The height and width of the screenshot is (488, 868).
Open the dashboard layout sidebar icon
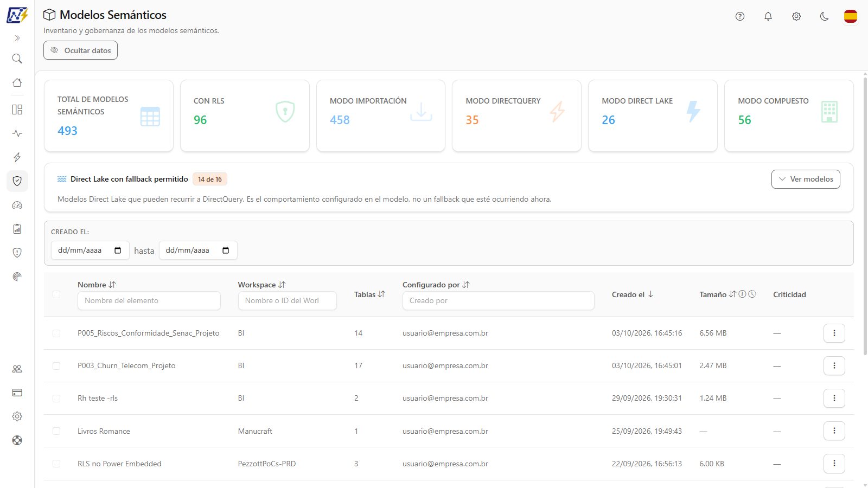[17, 110]
